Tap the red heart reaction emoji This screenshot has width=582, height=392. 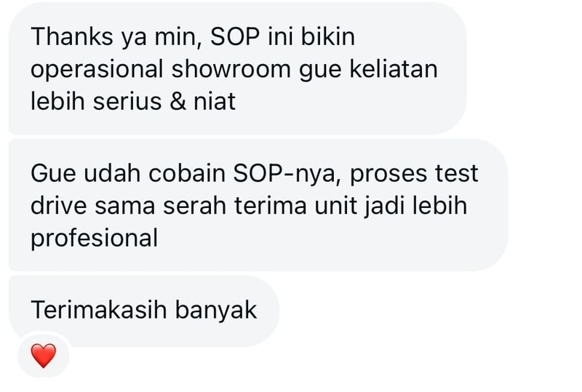pos(44,355)
